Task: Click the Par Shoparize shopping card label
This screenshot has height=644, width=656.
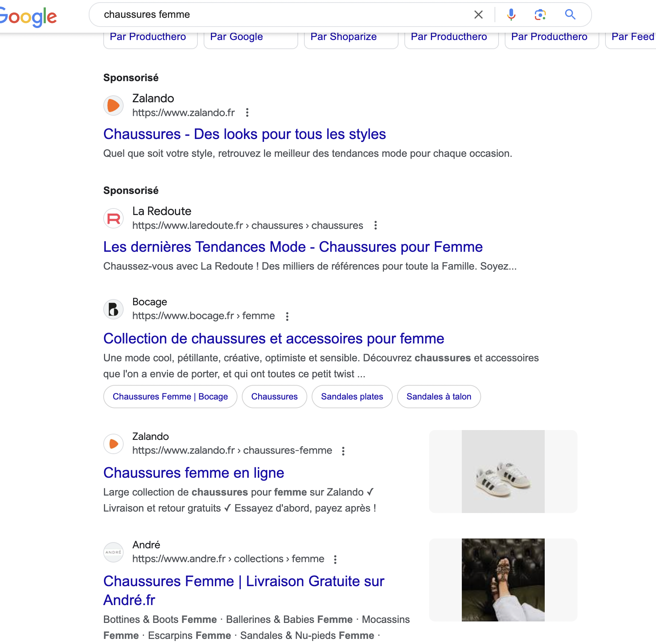Action: [344, 37]
